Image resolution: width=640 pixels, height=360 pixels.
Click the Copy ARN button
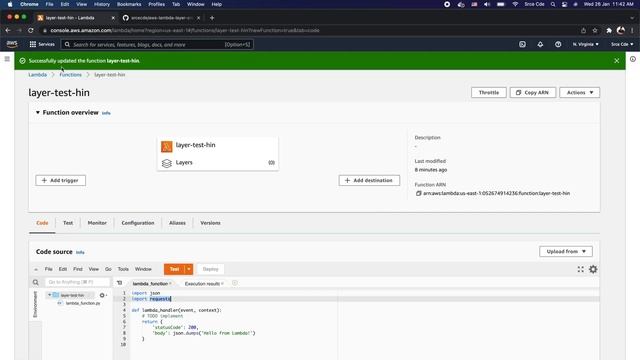532,93
